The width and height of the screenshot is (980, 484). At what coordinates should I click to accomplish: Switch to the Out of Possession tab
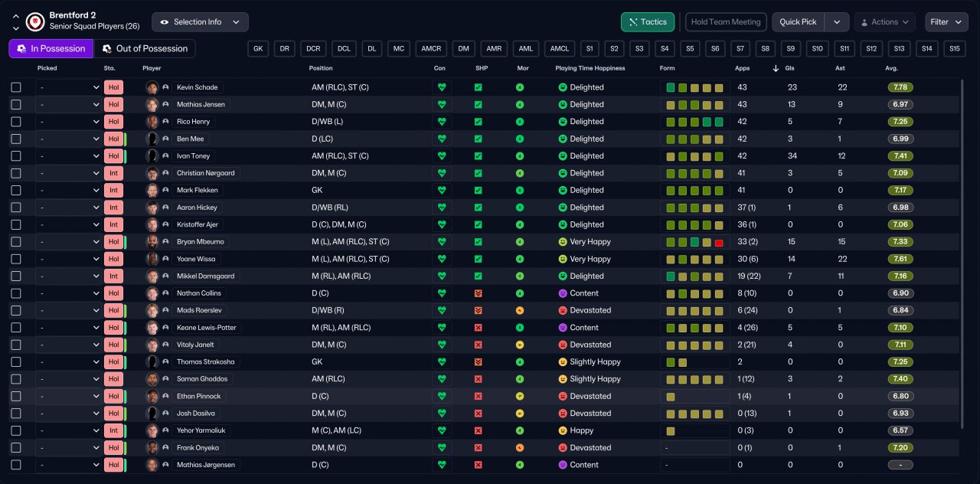145,49
